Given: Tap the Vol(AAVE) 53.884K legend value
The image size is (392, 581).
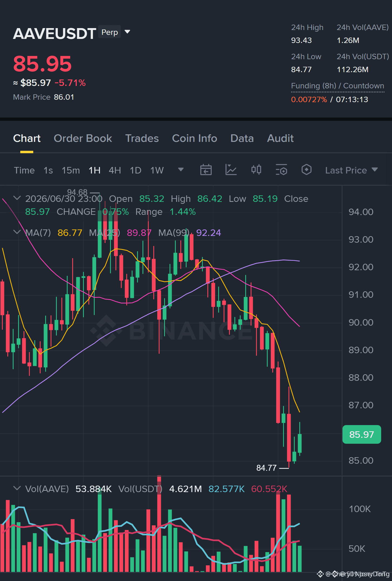Looking at the screenshot, I should pos(94,489).
